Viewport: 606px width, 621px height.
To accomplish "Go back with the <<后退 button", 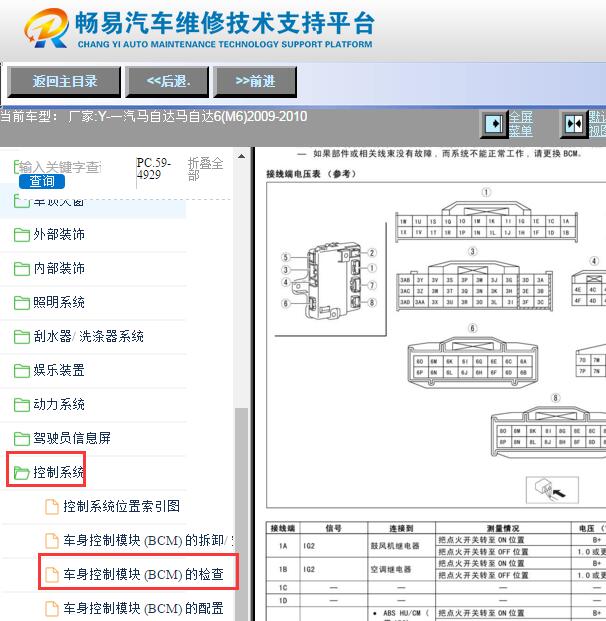I will [167, 82].
